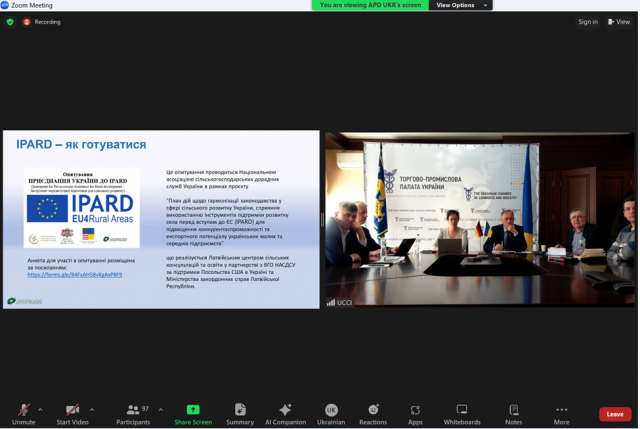Viewport: 640px width, 429px height.
Task: Click the slide title 'IPARD – як готуватися'
Action: (x=81, y=144)
